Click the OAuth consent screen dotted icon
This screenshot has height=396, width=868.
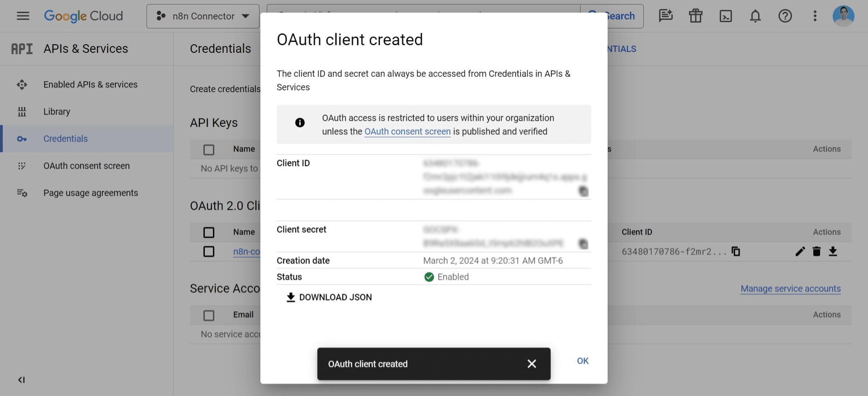(22, 166)
